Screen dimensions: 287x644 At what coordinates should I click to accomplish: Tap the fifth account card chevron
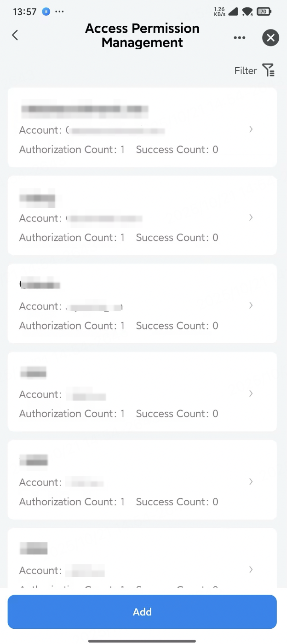point(251,481)
